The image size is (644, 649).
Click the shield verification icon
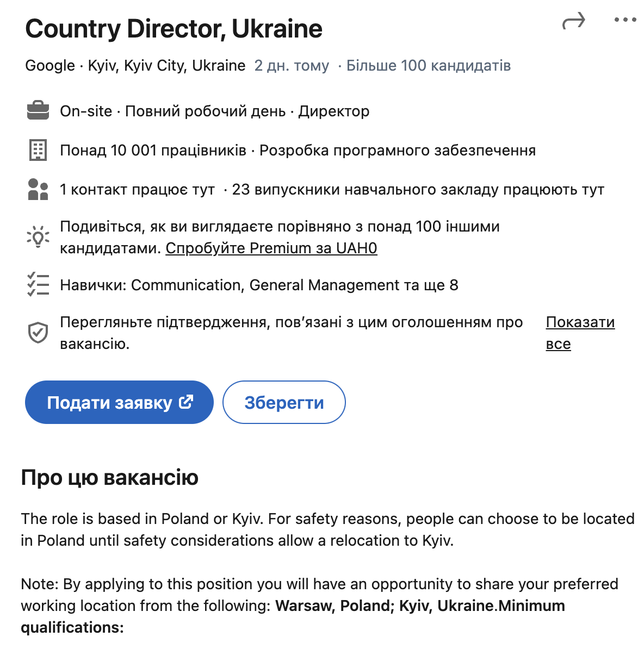[38, 333]
